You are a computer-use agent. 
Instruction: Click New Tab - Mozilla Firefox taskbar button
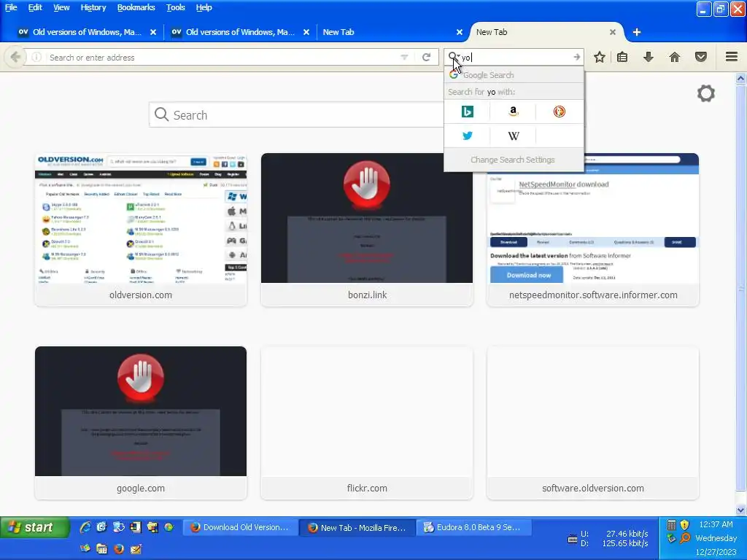coord(357,528)
